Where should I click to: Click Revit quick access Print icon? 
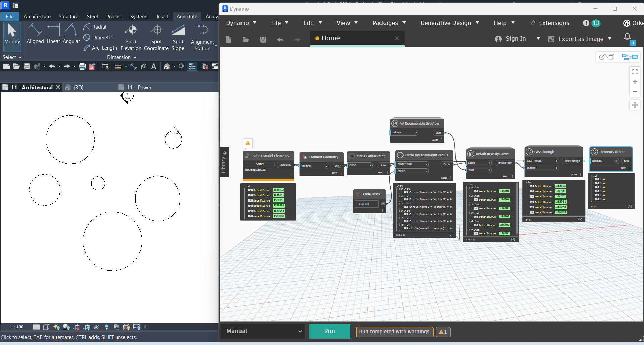(x=82, y=66)
